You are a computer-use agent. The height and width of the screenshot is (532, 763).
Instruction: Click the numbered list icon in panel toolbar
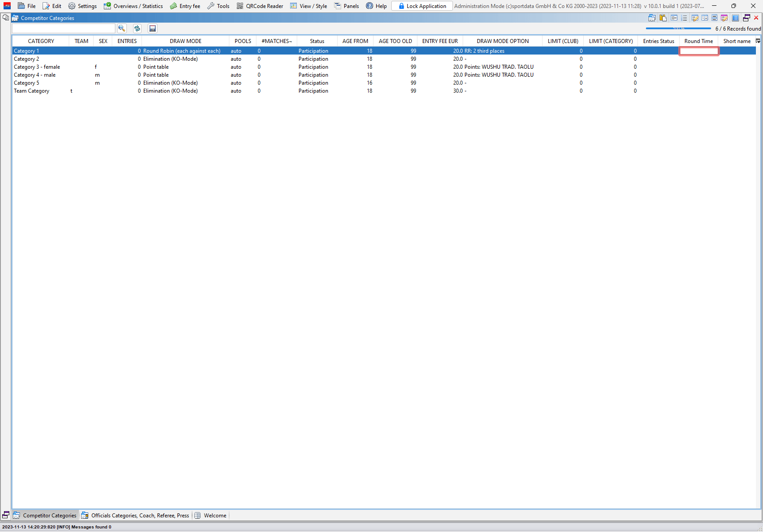tap(684, 18)
